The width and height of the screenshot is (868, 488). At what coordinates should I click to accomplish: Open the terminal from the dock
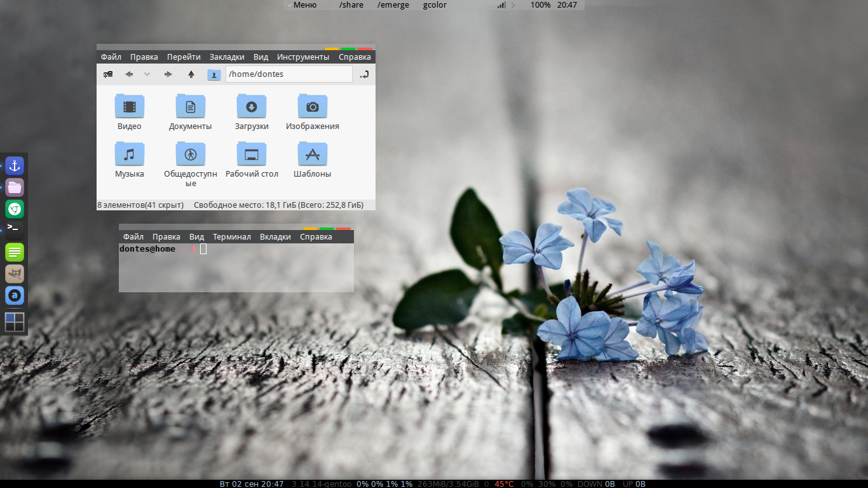pyautogui.click(x=15, y=229)
